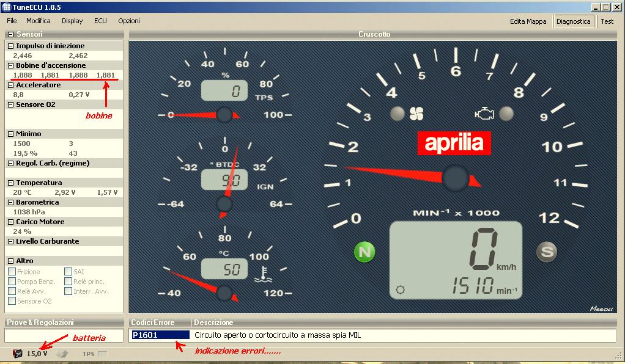Viewport: 625px width, 364px height.
Task: Open the File menu
Action: pyautogui.click(x=12, y=21)
